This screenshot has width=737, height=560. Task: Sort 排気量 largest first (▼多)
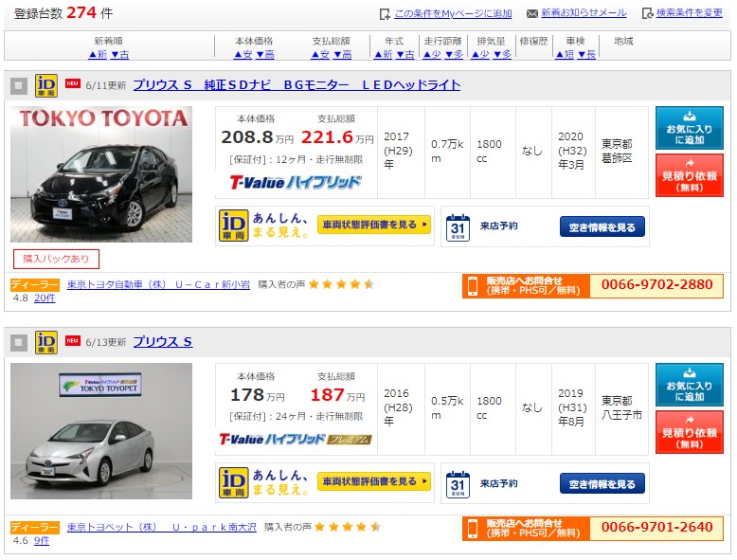click(502, 54)
